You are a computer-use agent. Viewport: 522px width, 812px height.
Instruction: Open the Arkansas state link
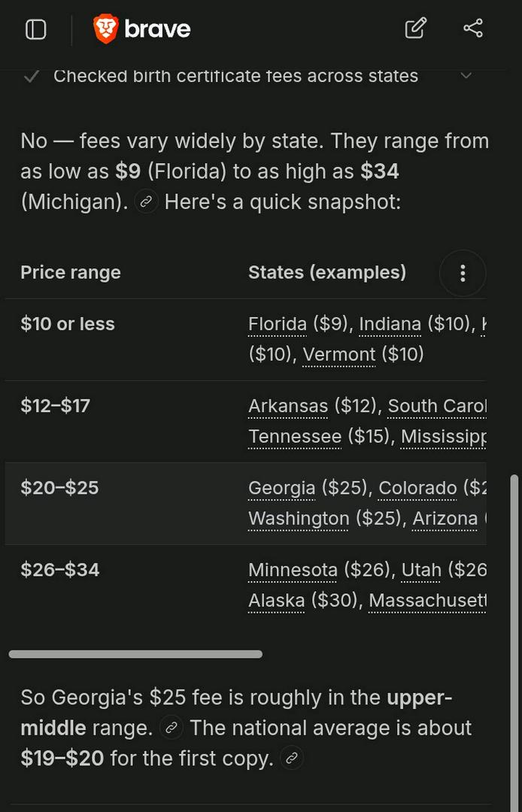coord(288,406)
